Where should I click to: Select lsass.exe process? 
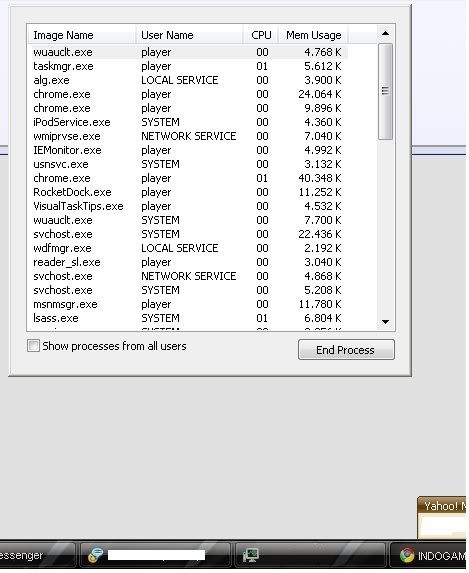188,318
